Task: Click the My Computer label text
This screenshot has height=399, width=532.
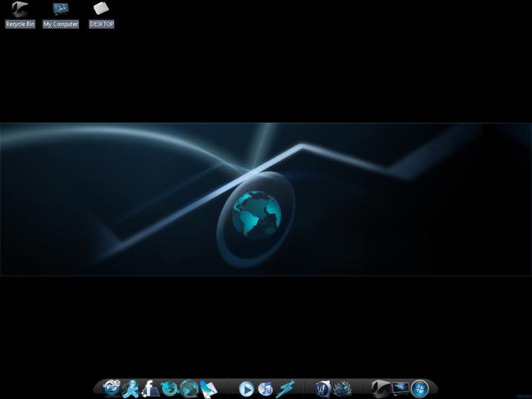Action: pyautogui.click(x=61, y=24)
